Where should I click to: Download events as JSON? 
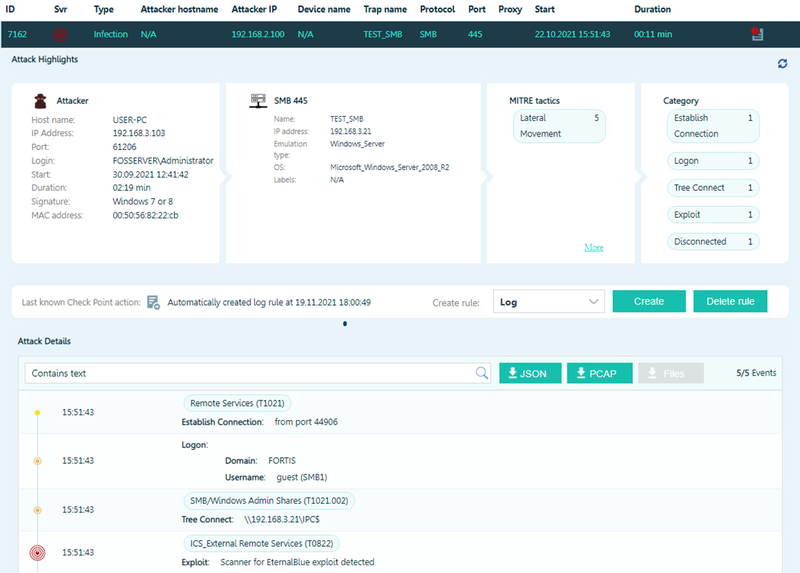click(x=530, y=373)
